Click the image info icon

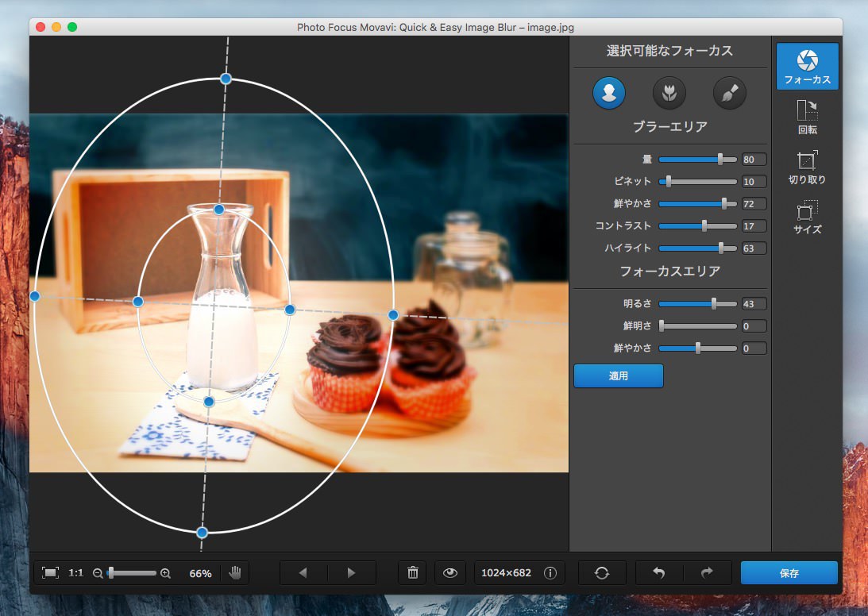click(550, 572)
